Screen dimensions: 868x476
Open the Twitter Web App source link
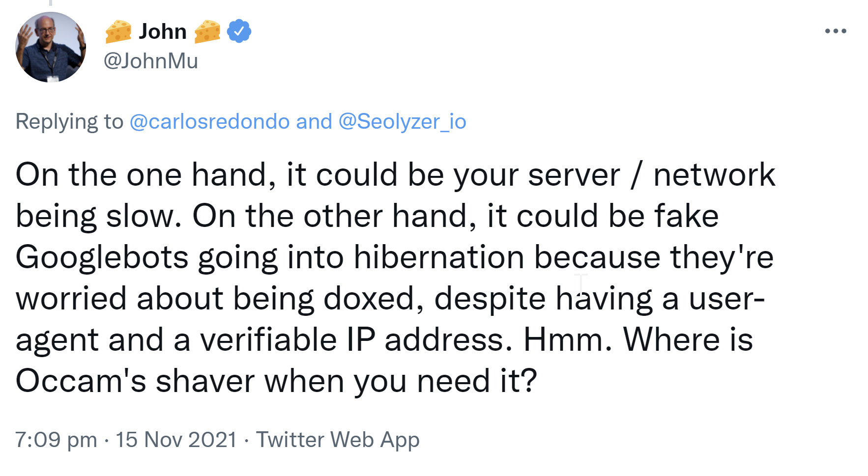click(x=338, y=439)
